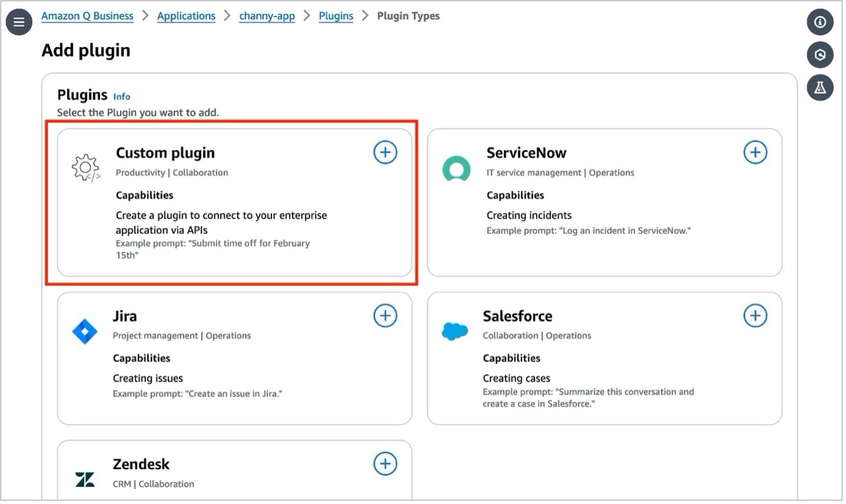This screenshot has height=504, width=846.
Task: Click the flask experiments icon
Action: (x=820, y=87)
